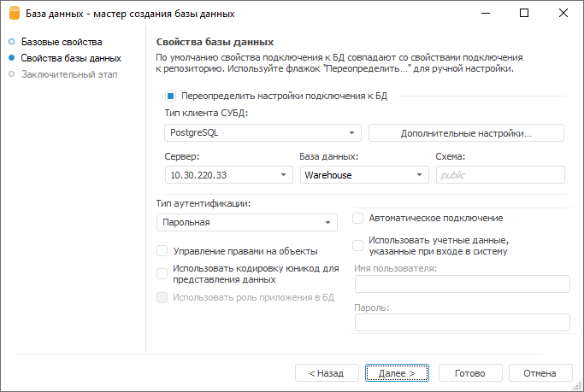Check Управление правами на объекты
This screenshot has height=392, width=584.
point(162,251)
